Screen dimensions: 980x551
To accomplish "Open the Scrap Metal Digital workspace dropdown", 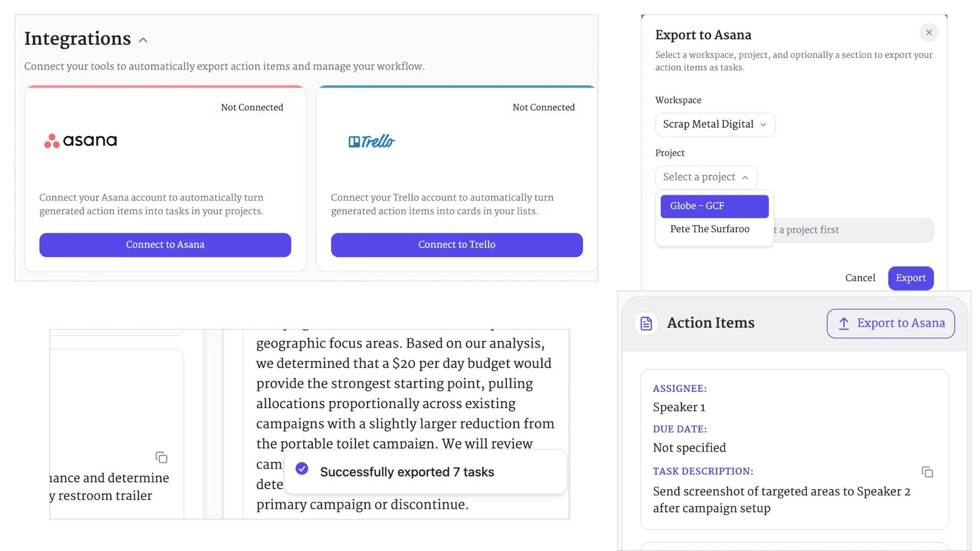I will pos(715,124).
